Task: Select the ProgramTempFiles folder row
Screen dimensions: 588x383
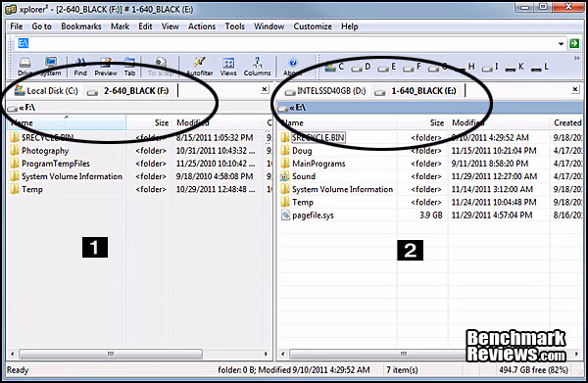Action: (139, 164)
